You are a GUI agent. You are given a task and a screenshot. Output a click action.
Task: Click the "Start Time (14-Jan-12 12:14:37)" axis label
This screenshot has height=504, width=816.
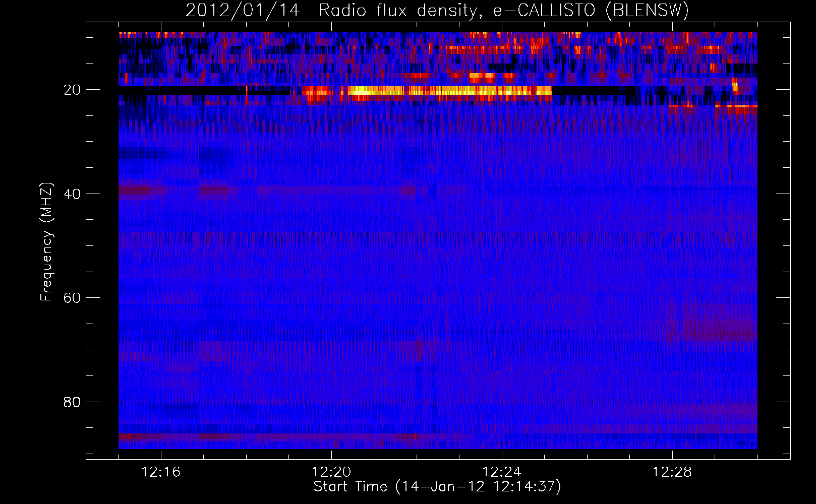point(437,487)
